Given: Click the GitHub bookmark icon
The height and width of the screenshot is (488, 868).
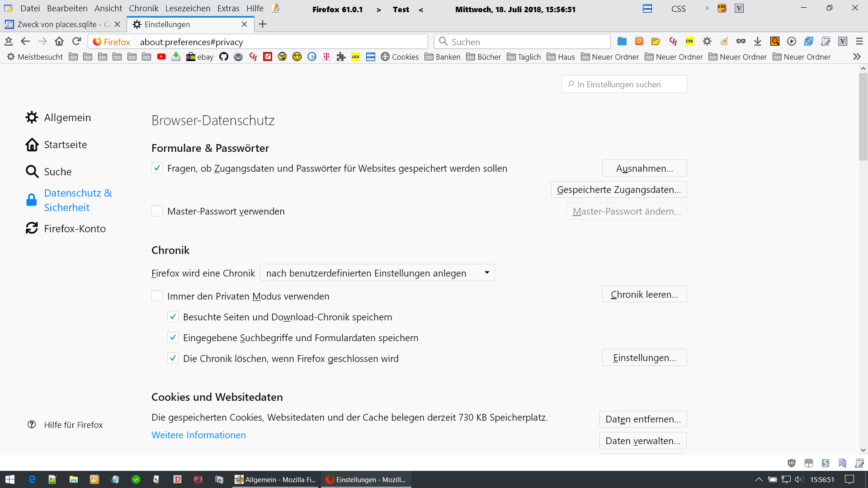Looking at the screenshot, I should (x=224, y=57).
